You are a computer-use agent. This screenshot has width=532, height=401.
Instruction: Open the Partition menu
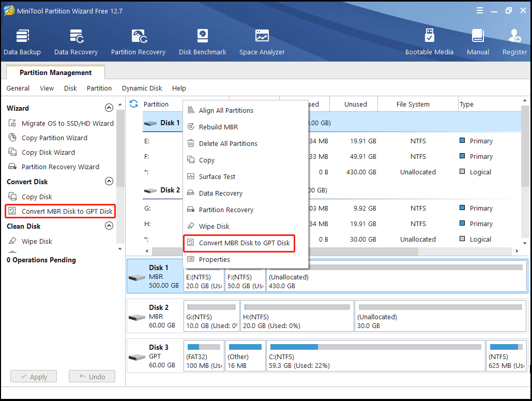click(x=99, y=88)
